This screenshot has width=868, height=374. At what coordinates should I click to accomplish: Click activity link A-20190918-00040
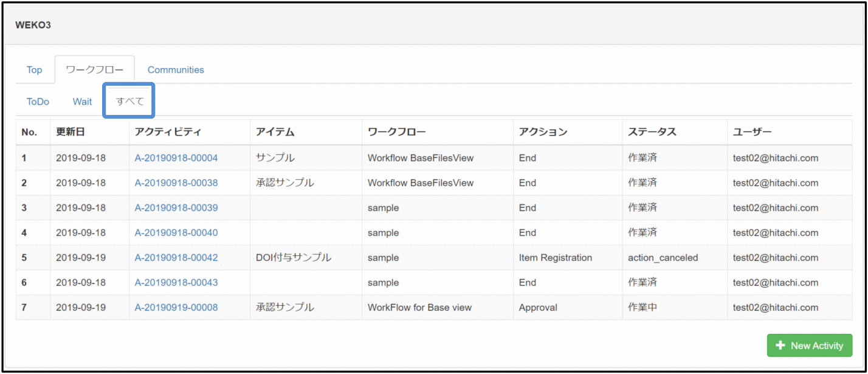(x=176, y=233)
